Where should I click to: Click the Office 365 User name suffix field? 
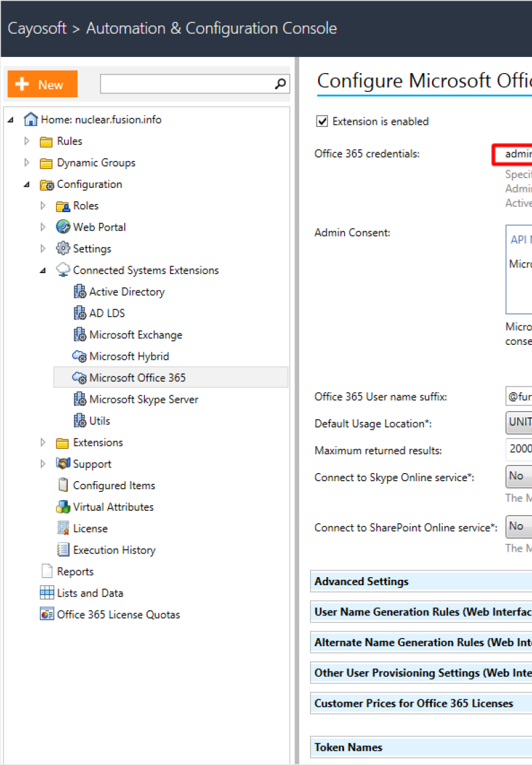click(x=519, y=396)
